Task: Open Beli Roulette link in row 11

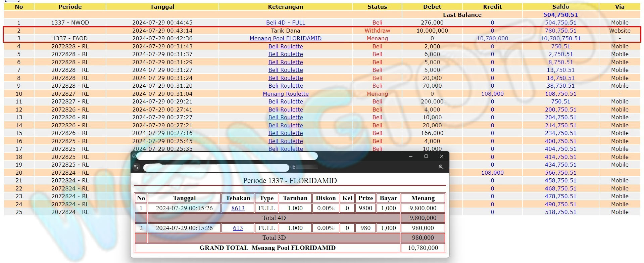Action: tap(286, 101)
